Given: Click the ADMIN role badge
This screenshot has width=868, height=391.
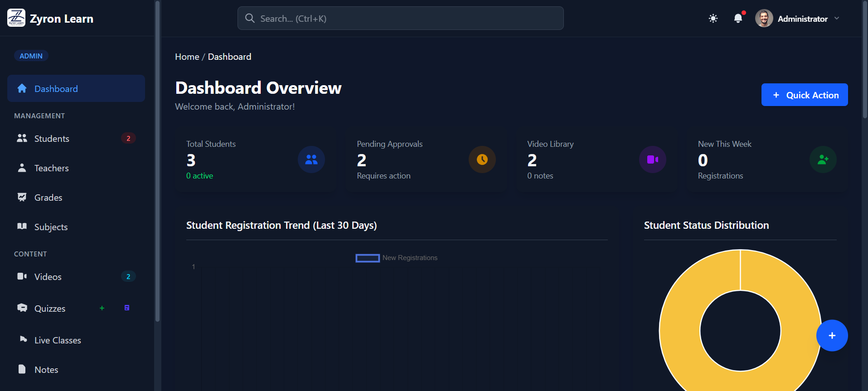Looking at the screenshot, I should click(x=31, y=56).
